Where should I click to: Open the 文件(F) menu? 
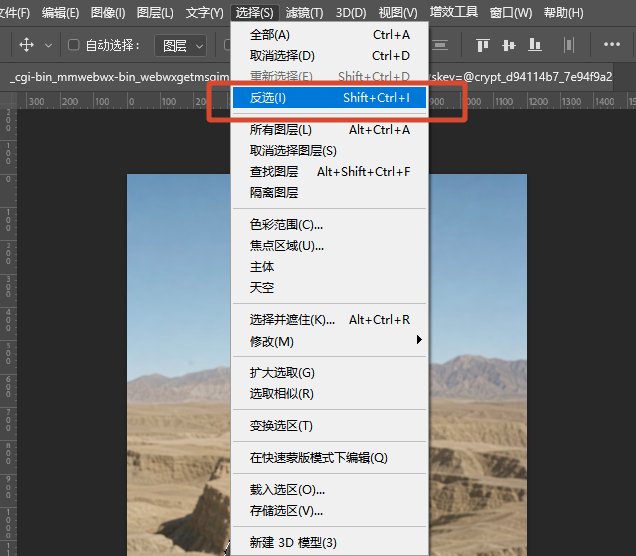point(15,13)
